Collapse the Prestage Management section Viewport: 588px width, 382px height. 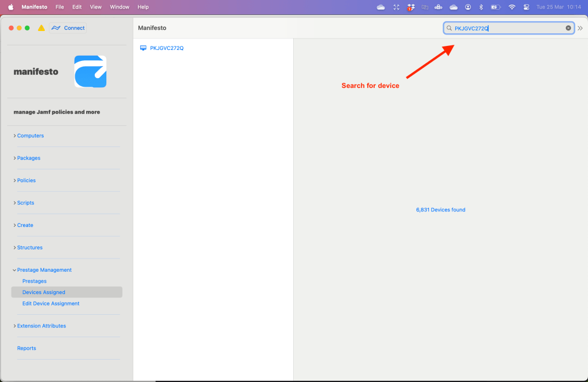pyautogui.click(x=44, y=270)
